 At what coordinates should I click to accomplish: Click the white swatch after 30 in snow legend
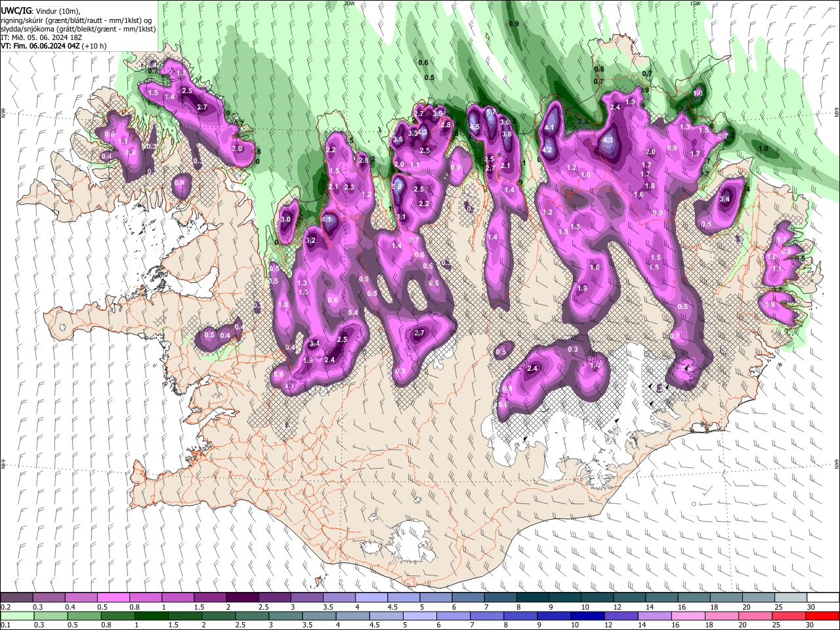tap(824, 598)
